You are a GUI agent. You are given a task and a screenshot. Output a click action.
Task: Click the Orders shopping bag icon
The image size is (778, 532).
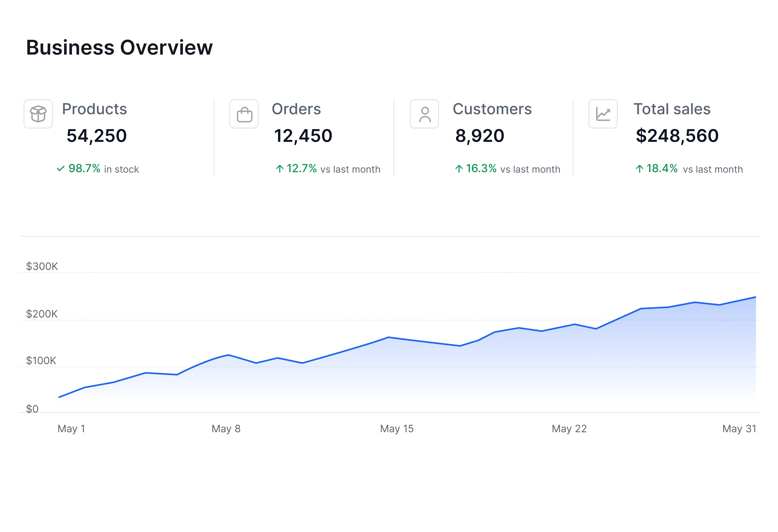click(244, 114)
